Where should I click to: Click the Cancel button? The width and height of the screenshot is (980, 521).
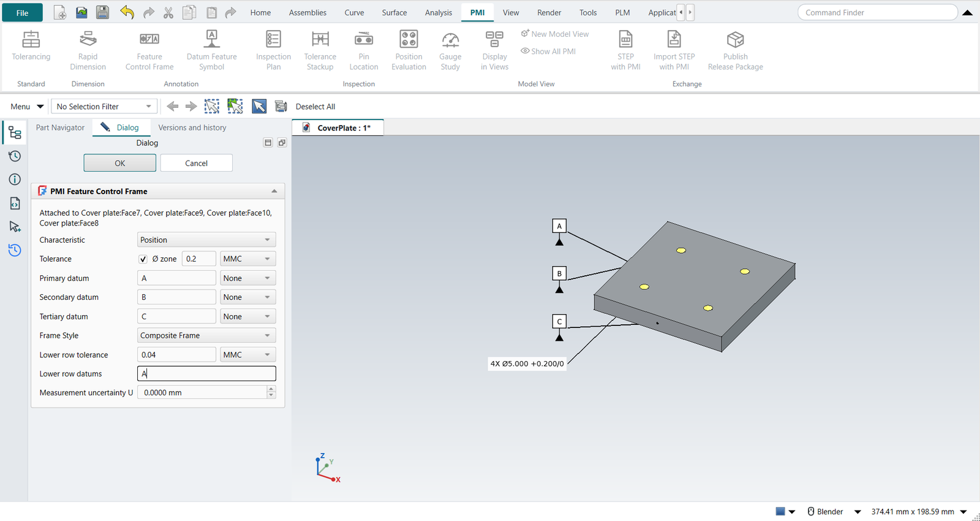pyautogui.click(x=197, y=163)
